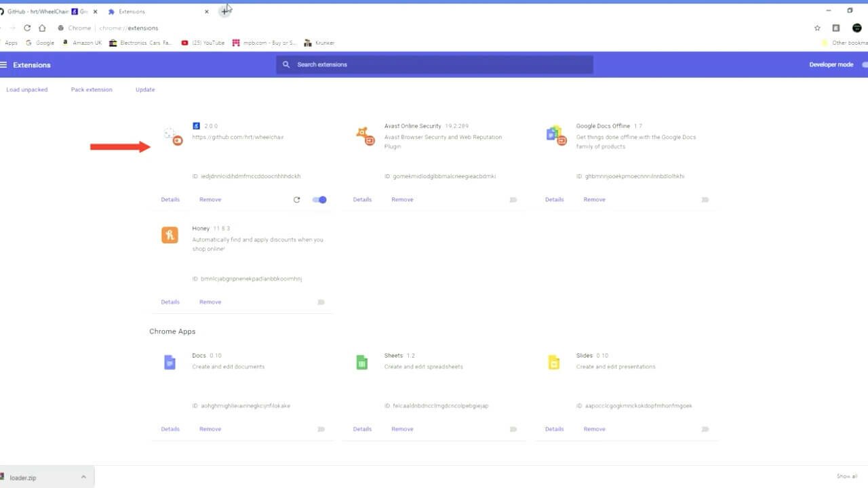
Task: Click the Docs app icon
Action: click(170, 363)
